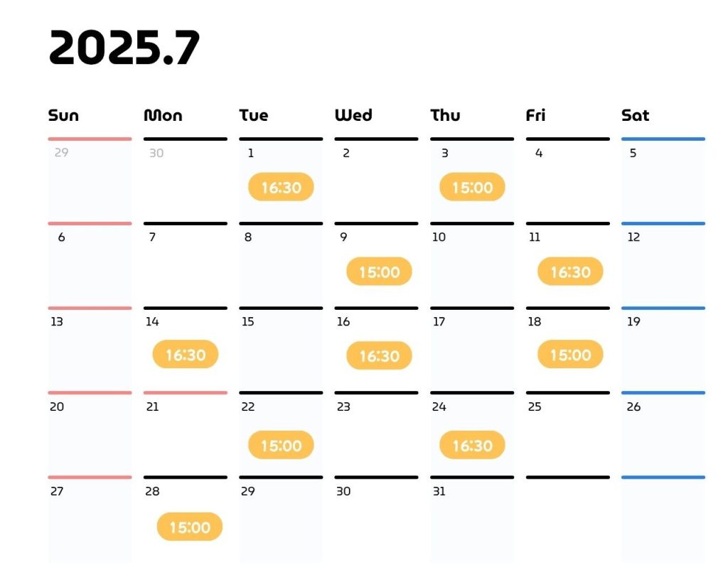Pick the 16:30 time on Wednesday 16
728x585 pixels.
pos(379,355)
